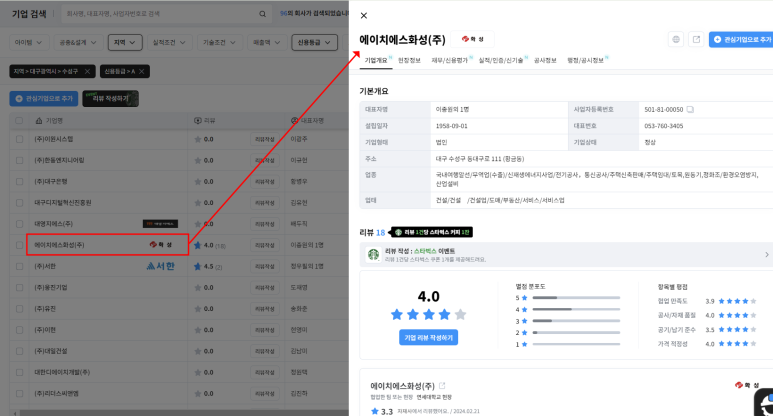Click the 5-star row in rating distribution
773x416 pixels.
567,298
